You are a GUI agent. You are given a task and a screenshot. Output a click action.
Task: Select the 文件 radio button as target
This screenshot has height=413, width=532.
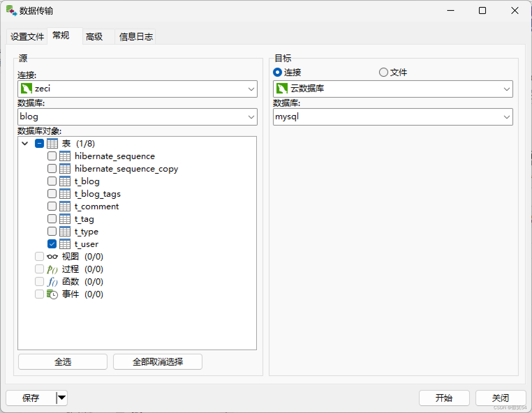point(383,72)
